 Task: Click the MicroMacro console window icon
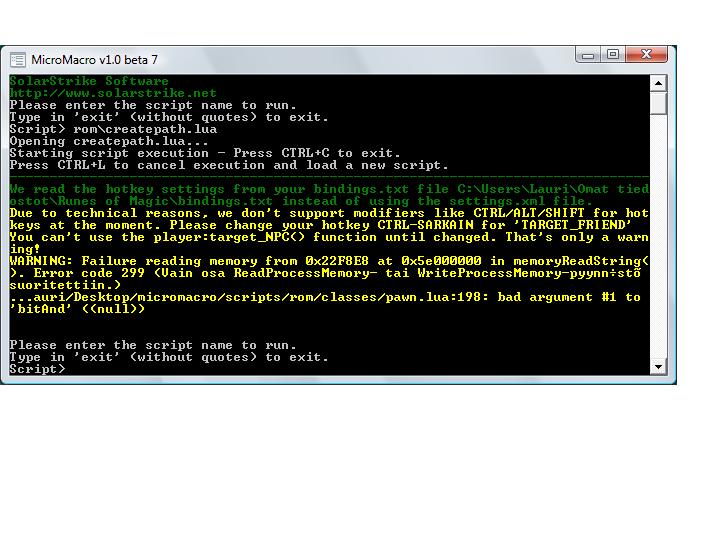coord(17,59)
